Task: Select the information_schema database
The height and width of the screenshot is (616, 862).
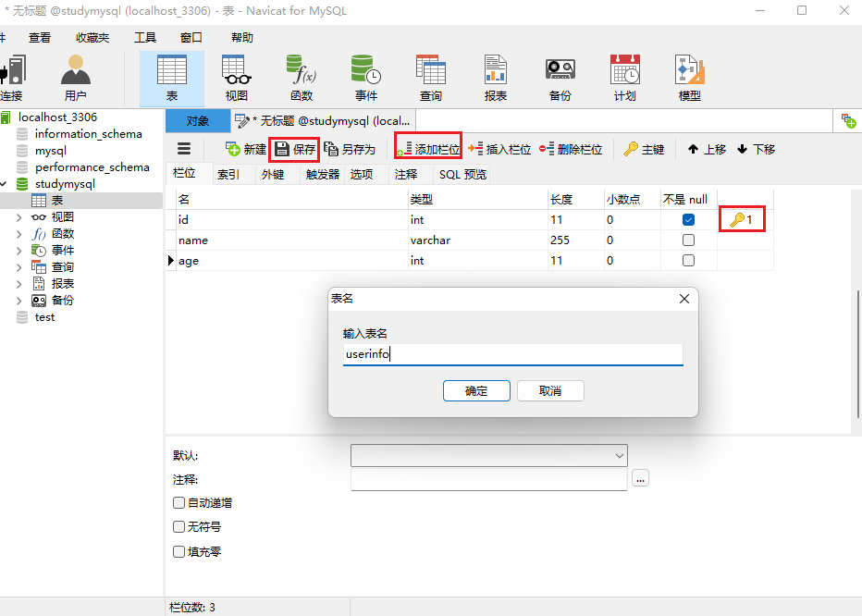Action: (88, 133)
